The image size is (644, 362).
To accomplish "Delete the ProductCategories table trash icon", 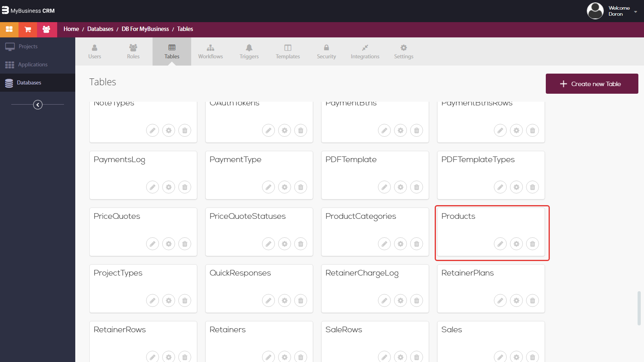I will pos(417,244).
